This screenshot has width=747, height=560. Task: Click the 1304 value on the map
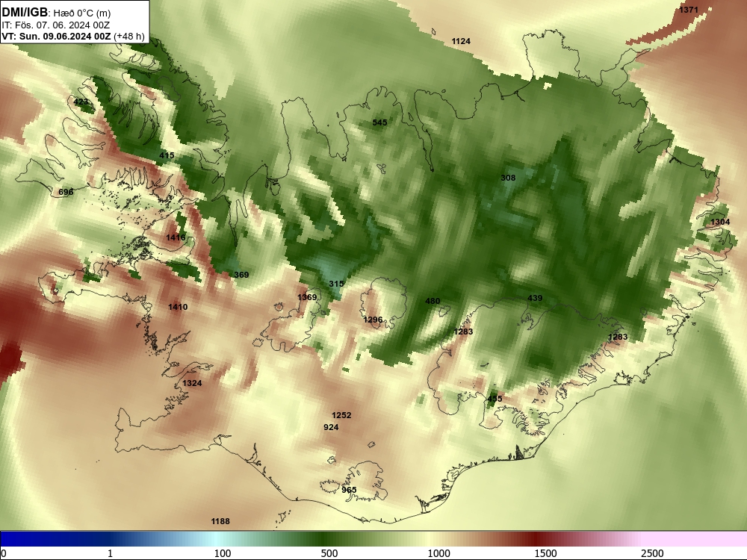[720, 222]
